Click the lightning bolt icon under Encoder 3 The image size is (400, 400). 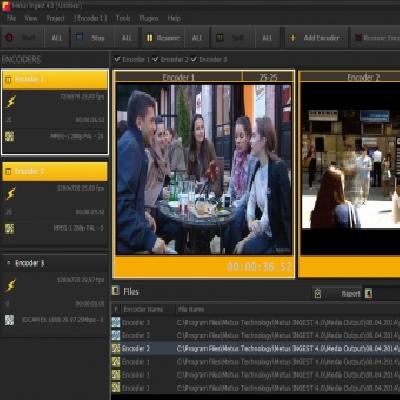(x=11, y=285)
